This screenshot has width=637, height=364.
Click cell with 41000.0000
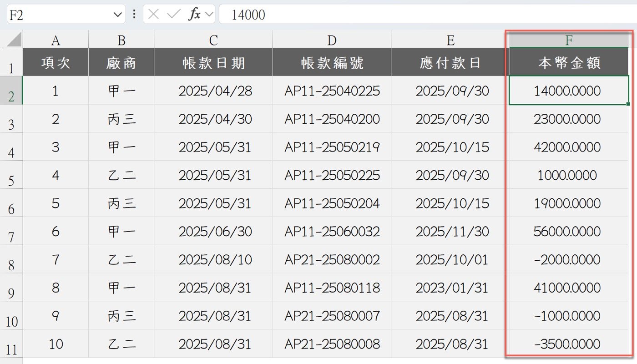569,288
